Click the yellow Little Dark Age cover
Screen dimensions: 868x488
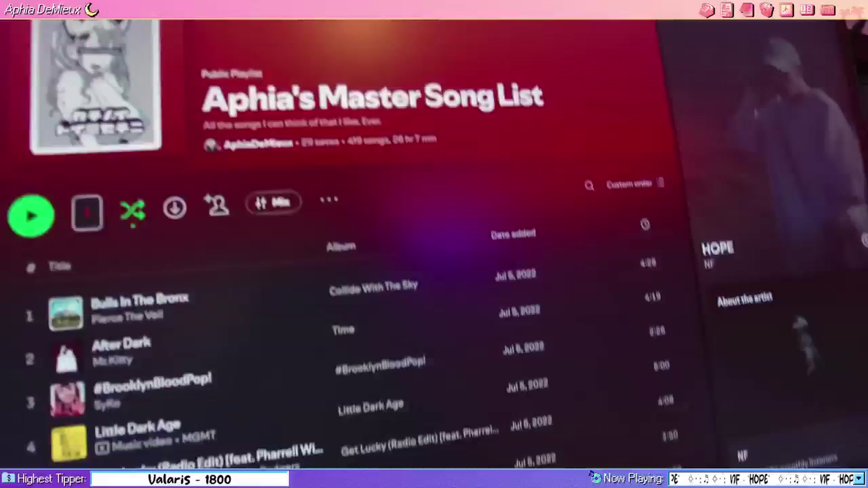pos(69,443)
